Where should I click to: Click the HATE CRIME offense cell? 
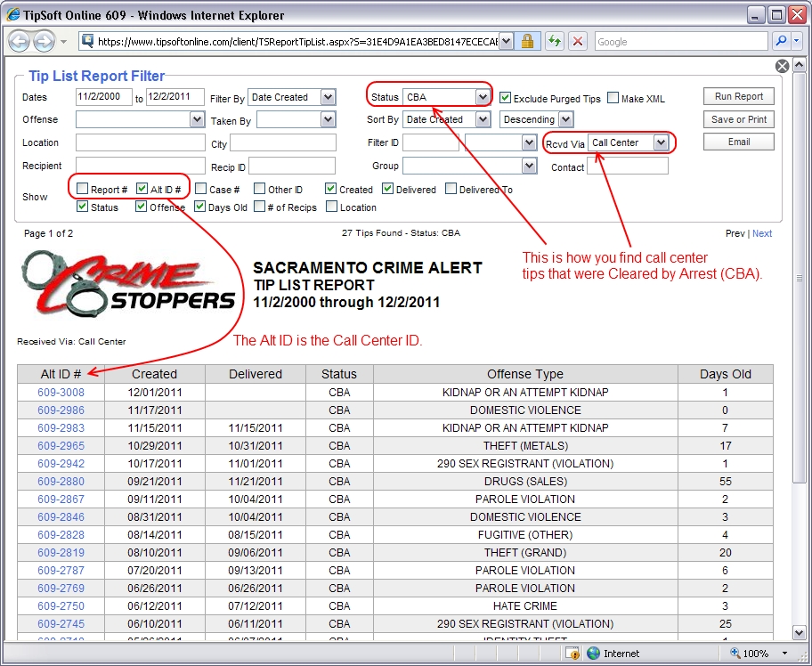pyautogui.click(x=525, y=606)
